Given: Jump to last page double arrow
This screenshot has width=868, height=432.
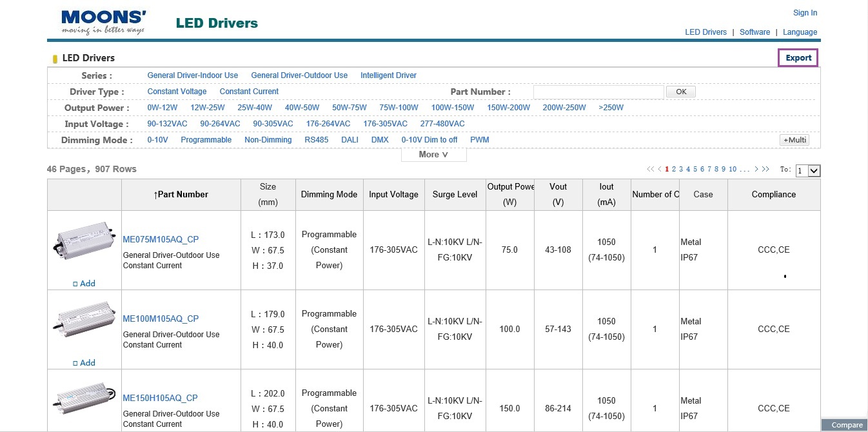Looking at the screenshot, I should pyautogui.click(x=765, y=170).
